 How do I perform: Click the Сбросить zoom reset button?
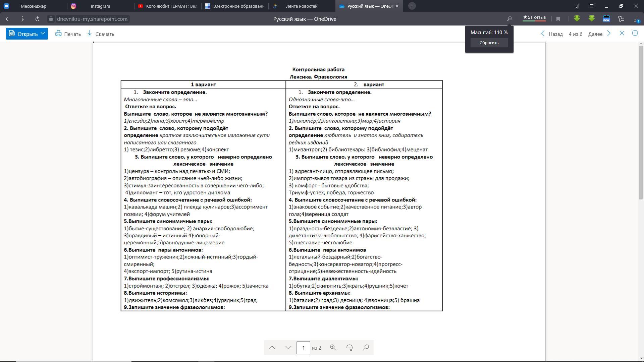[489, 43]
